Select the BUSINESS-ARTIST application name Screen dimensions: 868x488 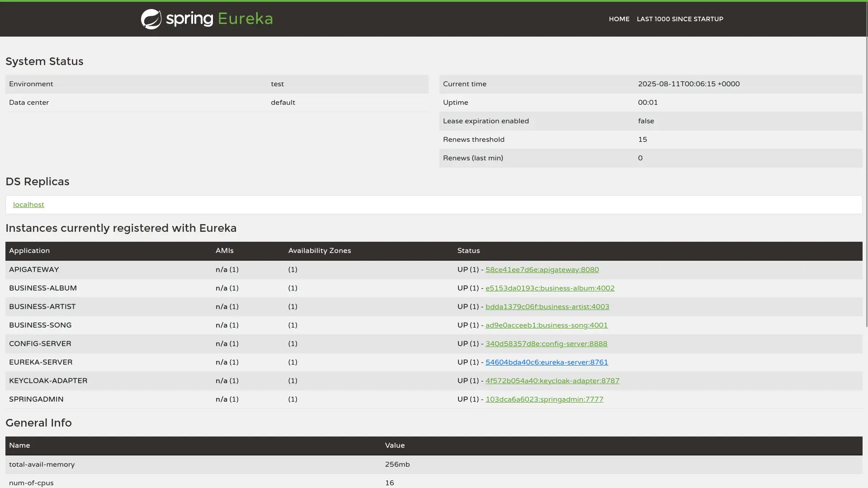(42, 307)
